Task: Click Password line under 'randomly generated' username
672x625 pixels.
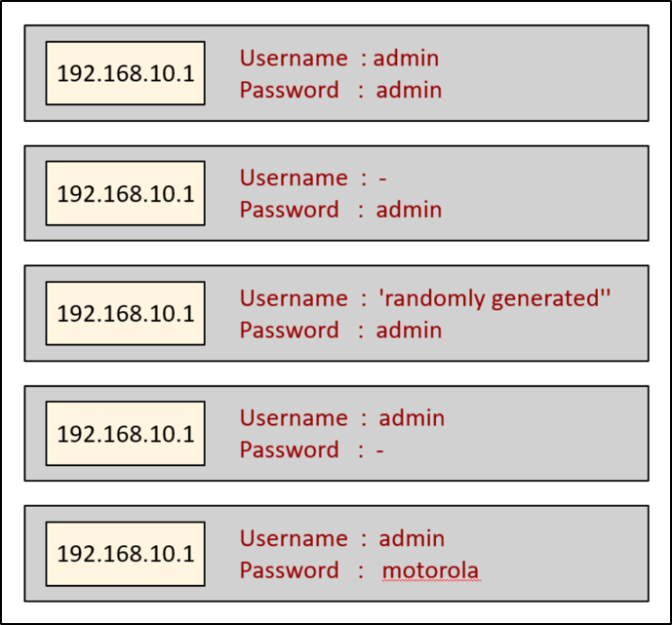Action: click(340, 331)
